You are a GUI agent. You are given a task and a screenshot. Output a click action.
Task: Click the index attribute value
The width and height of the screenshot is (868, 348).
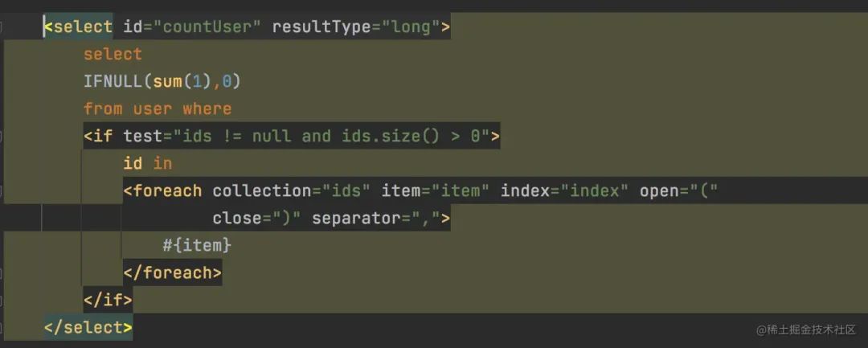(x=595, y=190)
